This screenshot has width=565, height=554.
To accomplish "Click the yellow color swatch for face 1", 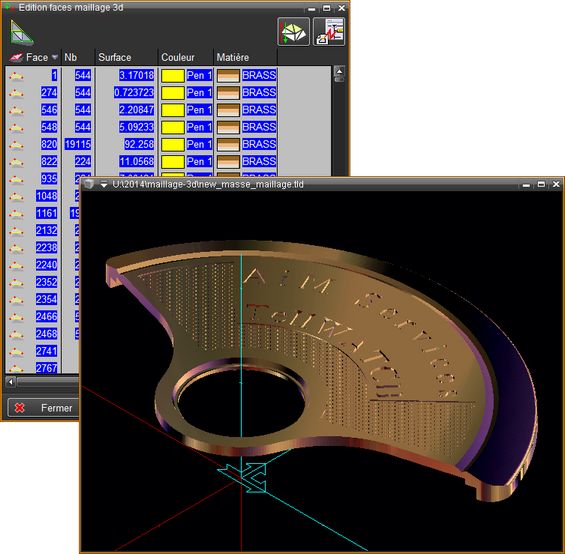I will tap(173, 75).
